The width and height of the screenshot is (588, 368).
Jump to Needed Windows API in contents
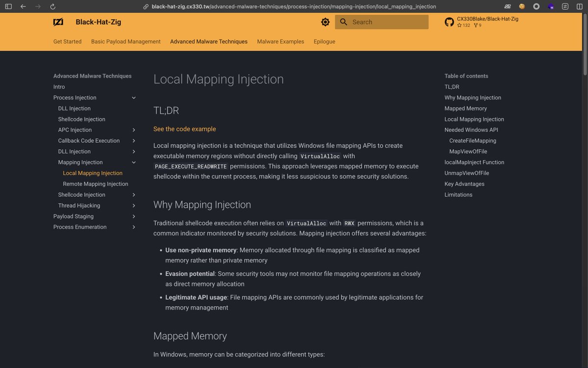[471, 130]
